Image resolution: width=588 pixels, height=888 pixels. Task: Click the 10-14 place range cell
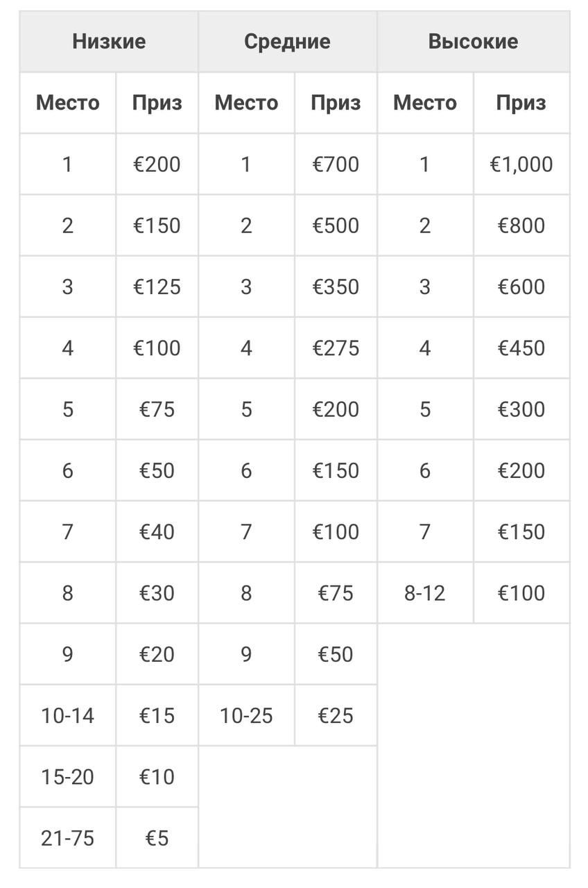(67, 715)
